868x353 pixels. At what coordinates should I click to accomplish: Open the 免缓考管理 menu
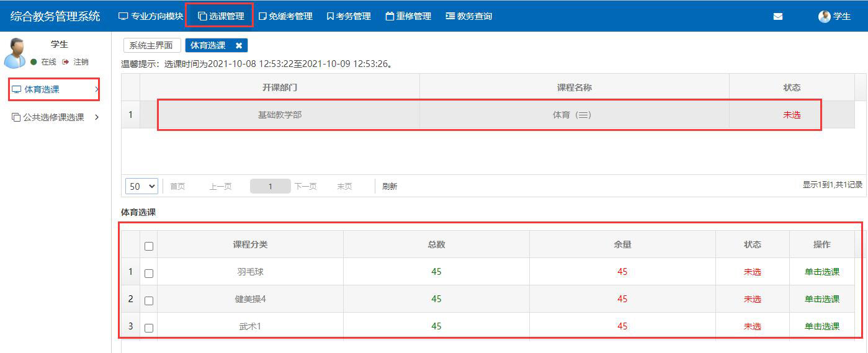285,16
